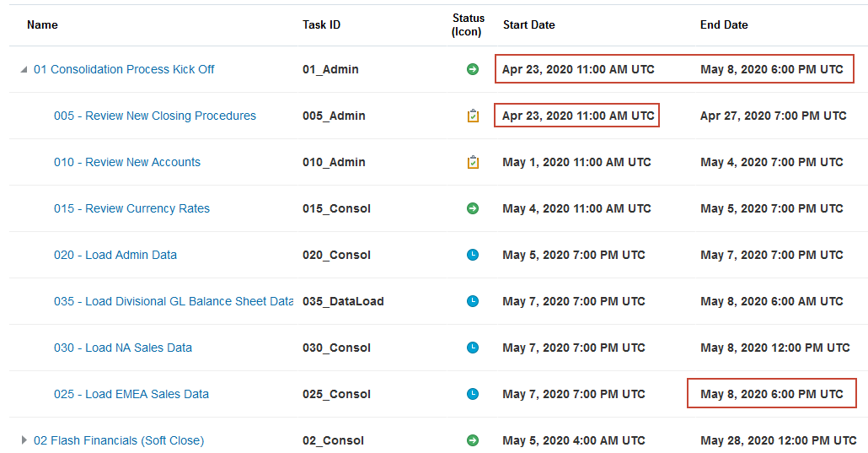This screenshot has width=868, height=453.
Task: Click the Task ID column header
Action: click(x=322, y=24)
